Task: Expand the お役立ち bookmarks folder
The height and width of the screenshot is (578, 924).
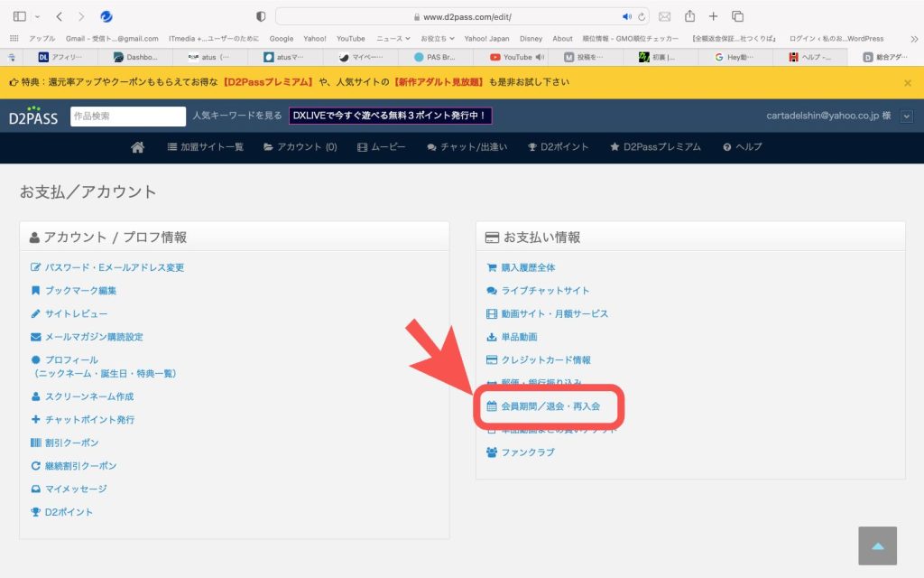Action: pos(438,38)
